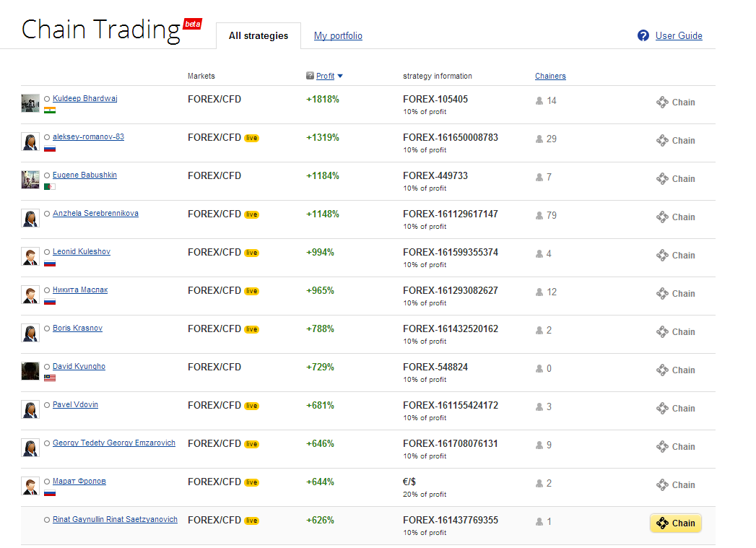Image resolution: width=756 pixels, height=548 pixels.
Task: Click the India flag under Kuldeep Bhardwaj
Action: point(50,110)
